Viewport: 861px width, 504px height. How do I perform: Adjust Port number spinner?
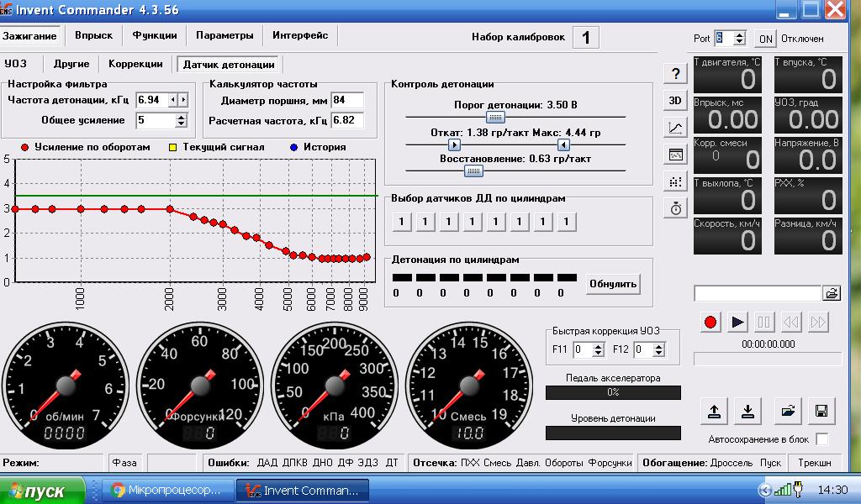tap(740, 39)
